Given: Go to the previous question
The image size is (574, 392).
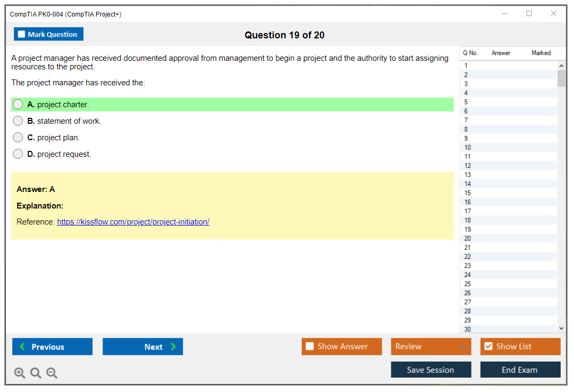Looking at the screenshot, I should click(52, 347).
